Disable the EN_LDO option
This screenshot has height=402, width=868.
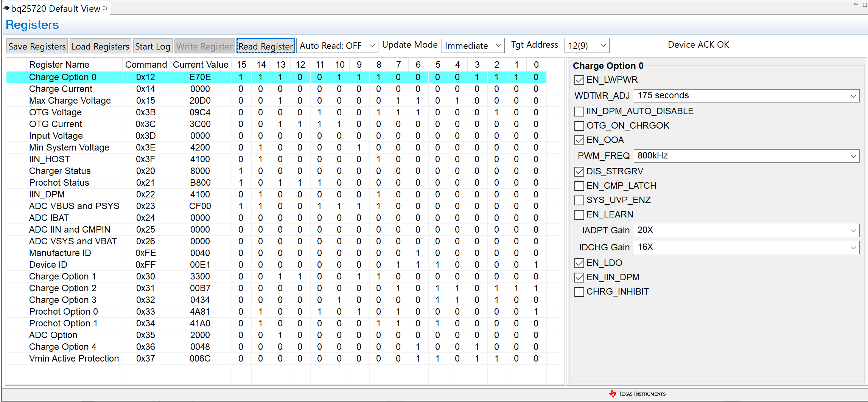pos(579,262)
